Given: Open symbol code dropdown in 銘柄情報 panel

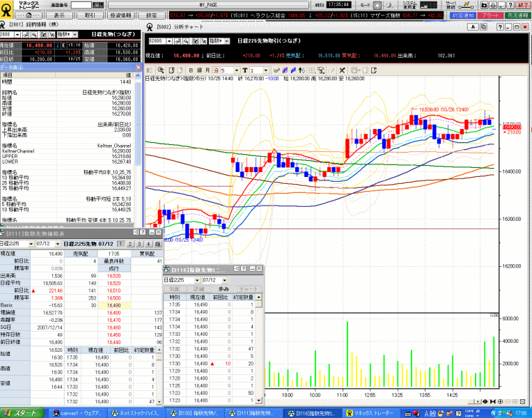Looking at the screenshot, I should point(17,35).
